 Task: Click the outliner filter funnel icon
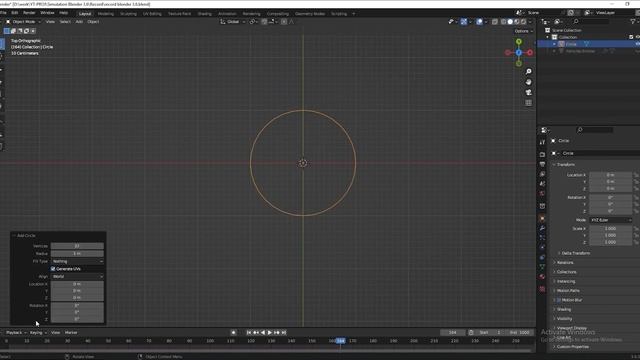(x=633, y=21)
